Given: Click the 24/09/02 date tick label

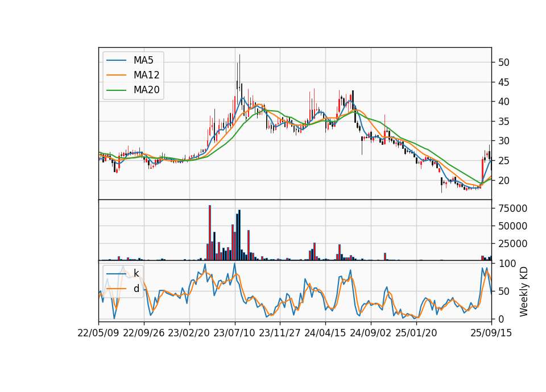Looking at the screenshot, I should [370, 333].
